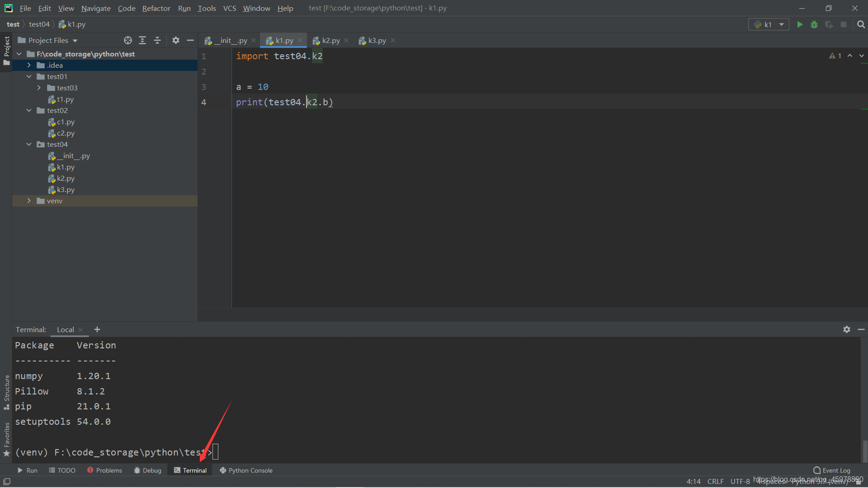Close the __init__.py editor tab
Screen dimensions: 868x488
pyautogui.click(x=254, y=40)
